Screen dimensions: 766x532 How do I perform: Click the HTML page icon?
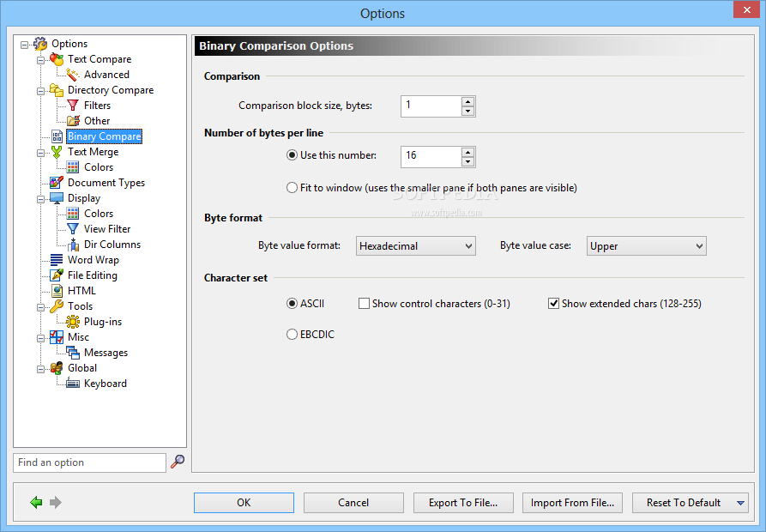pos(57,291)
